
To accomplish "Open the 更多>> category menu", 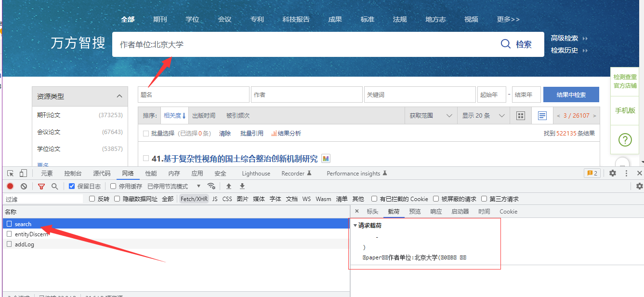I will (x=508, y=19).
